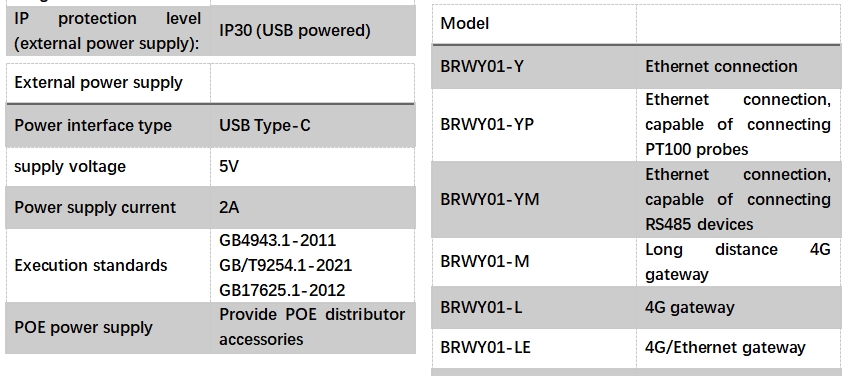Click the Execution standards label

click(x=91, y=265)
